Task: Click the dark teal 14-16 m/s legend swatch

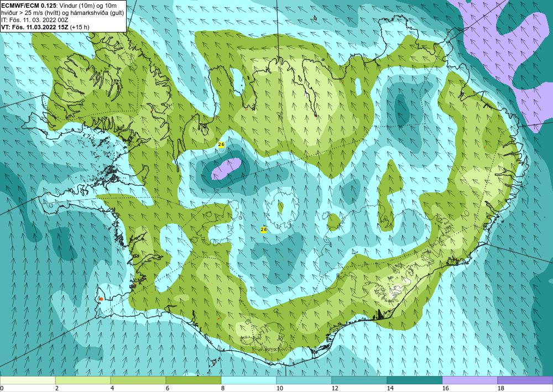Action: point(415,380)
